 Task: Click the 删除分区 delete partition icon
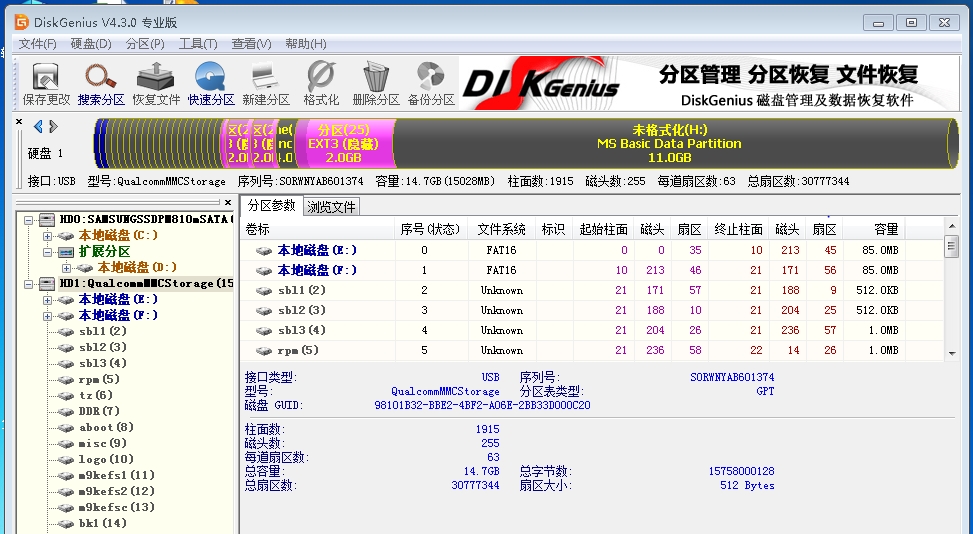click(376, 84)
